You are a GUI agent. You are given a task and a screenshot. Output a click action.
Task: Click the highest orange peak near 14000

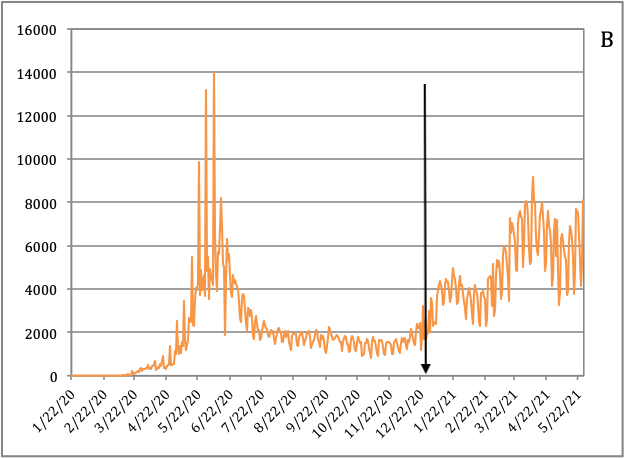[x=214, y=74]
